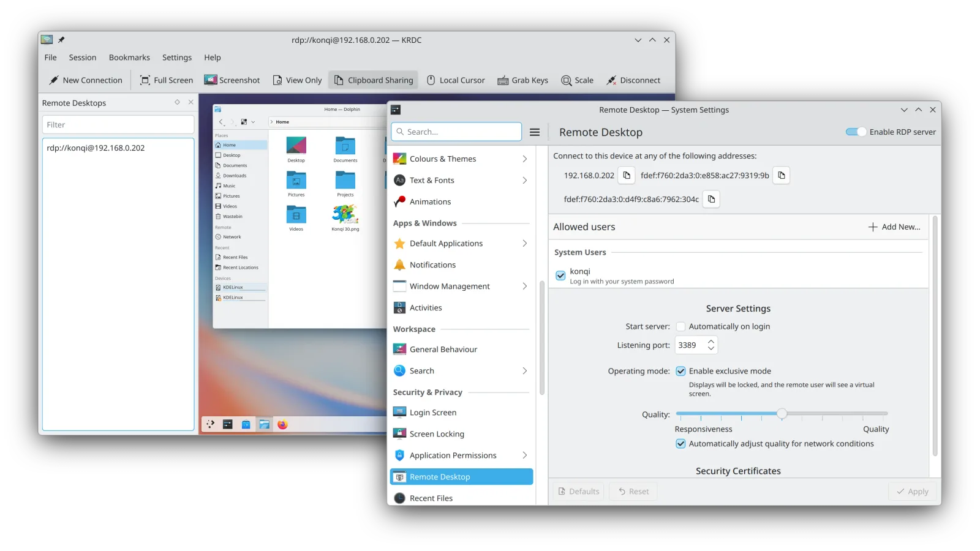980x551 pixels.
Task: Click Add New... allowed user button
Action: click(894, 227)
